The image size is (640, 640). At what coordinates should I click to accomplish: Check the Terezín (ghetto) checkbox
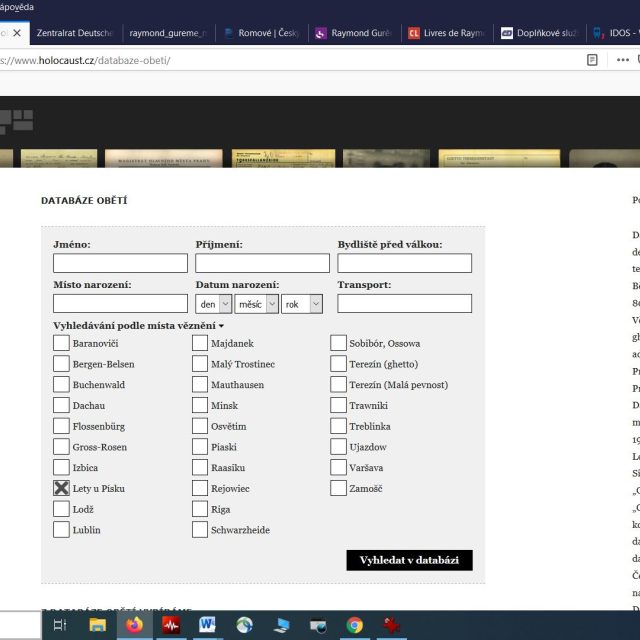click(339, 364)
